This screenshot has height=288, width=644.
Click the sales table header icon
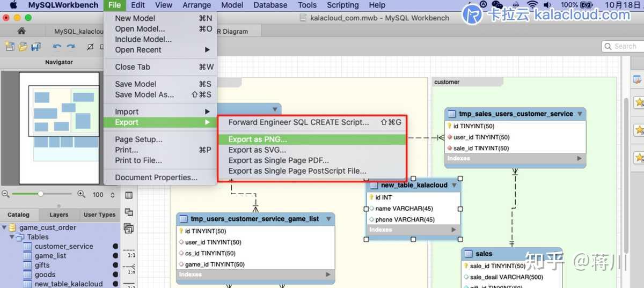pyautogui.click(x=469, y=254)
